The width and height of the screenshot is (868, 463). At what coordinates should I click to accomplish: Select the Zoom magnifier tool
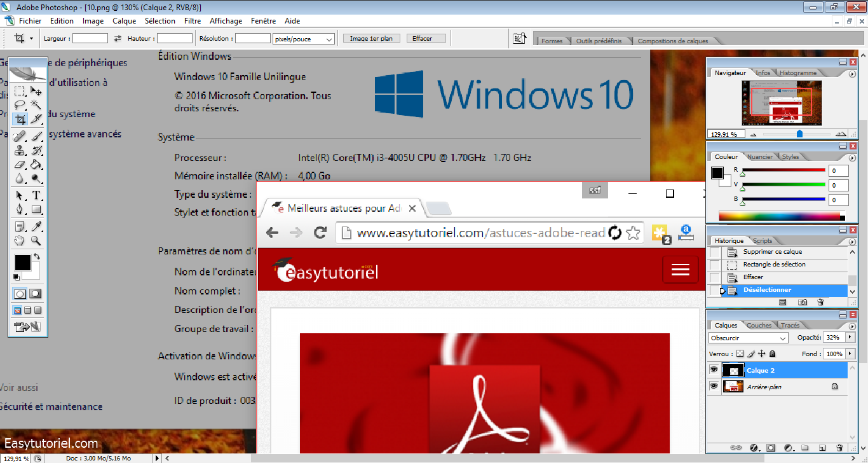(x=36, y=240)
